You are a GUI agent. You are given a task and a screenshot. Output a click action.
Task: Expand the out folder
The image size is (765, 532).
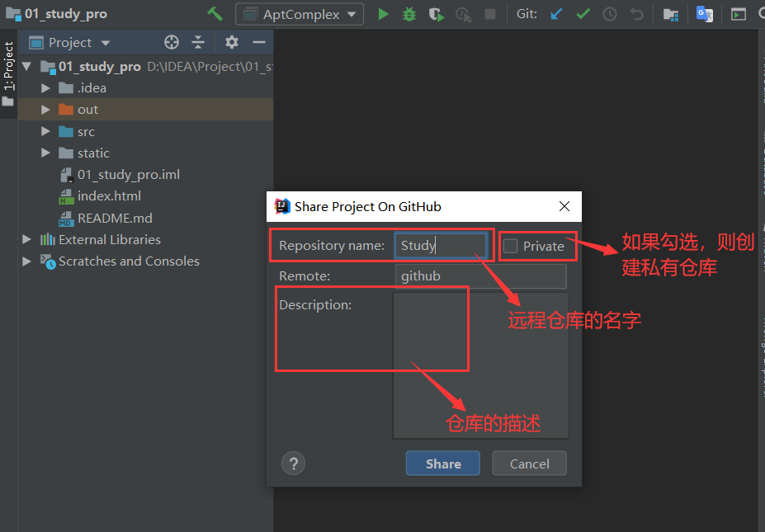45,109
